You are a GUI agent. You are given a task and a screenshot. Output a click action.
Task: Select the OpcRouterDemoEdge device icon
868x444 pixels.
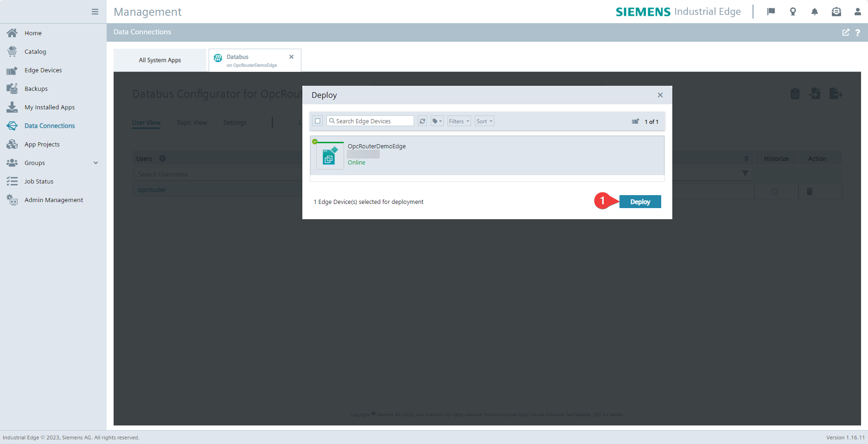click(329, 156)
